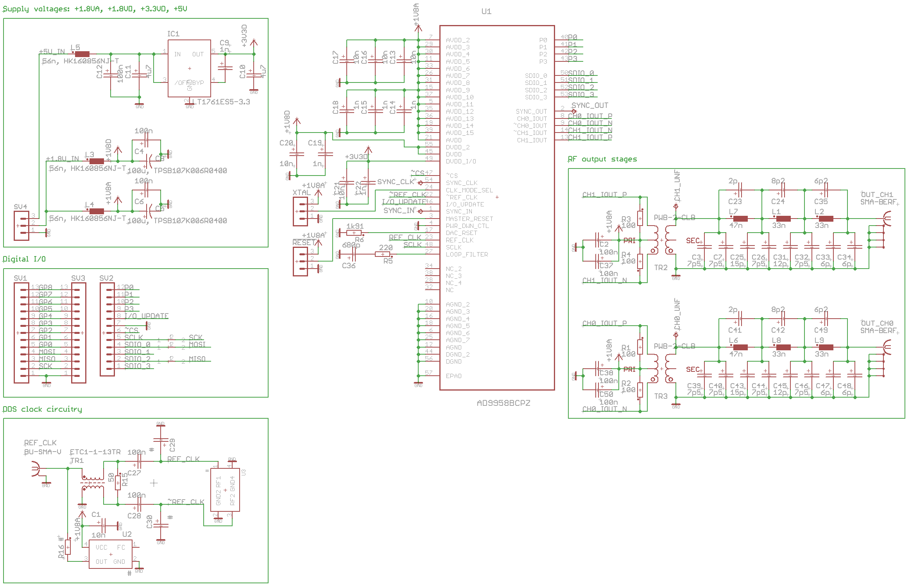
Task: Select the TR3 transformer designator
Action: pos(661,396)
